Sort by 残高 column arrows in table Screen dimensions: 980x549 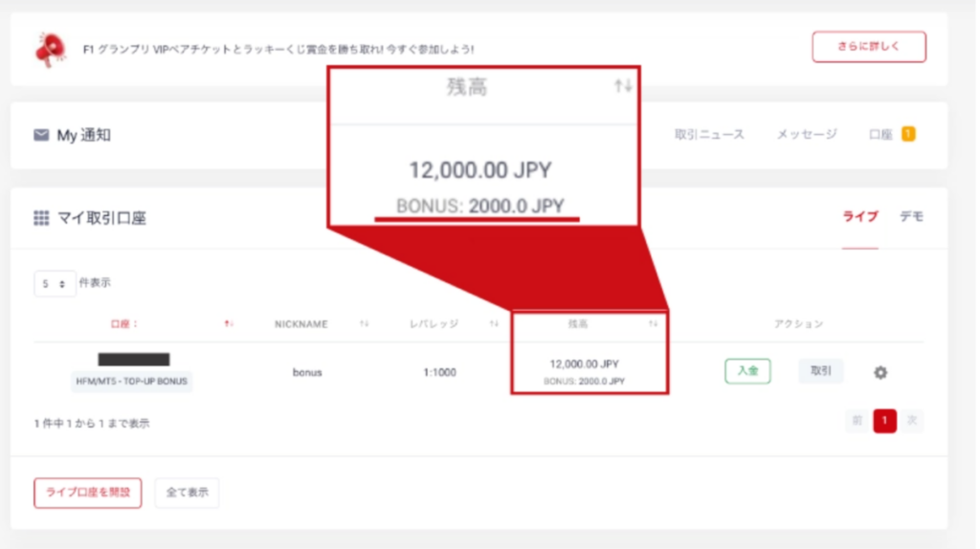tap(653, 323)
